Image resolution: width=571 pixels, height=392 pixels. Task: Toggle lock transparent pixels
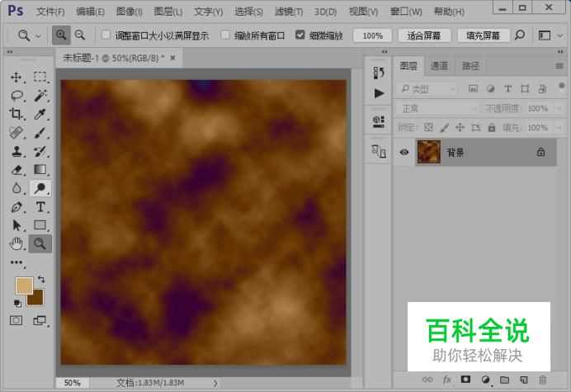[428, 128]
